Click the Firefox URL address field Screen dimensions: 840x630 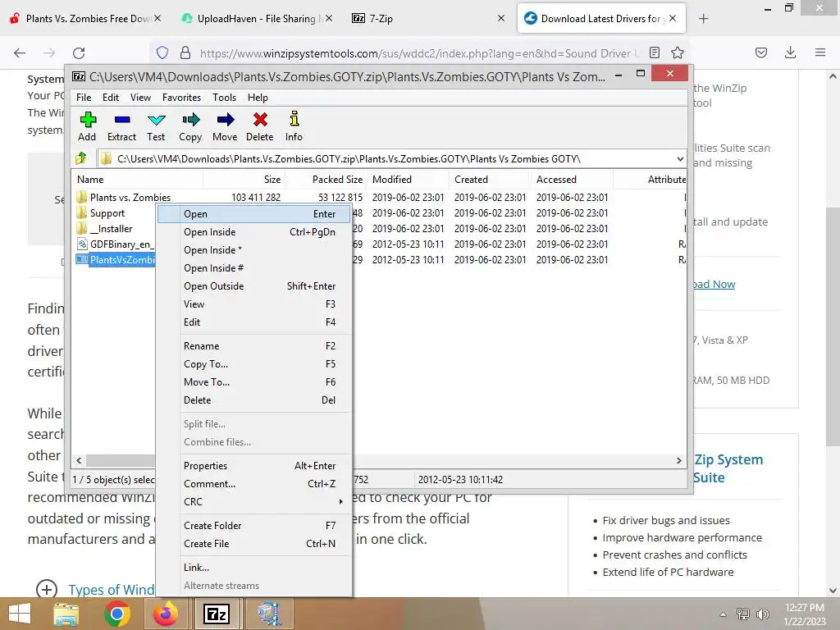click(418, 53)
